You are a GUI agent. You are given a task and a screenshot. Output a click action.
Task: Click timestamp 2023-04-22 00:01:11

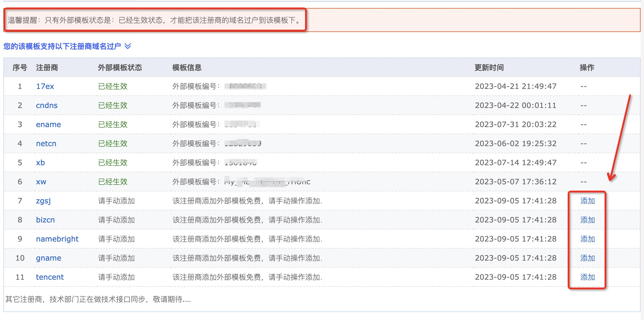click(x=516, y=106)
